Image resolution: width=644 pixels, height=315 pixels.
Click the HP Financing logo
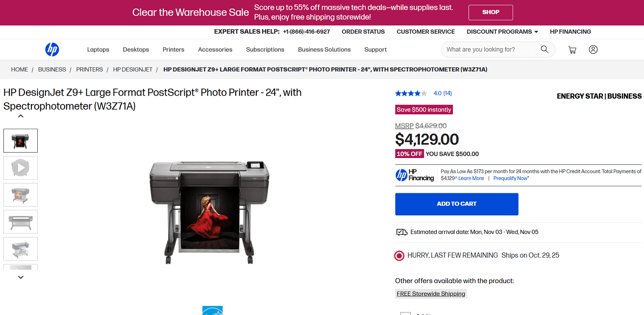click(415, 175)
